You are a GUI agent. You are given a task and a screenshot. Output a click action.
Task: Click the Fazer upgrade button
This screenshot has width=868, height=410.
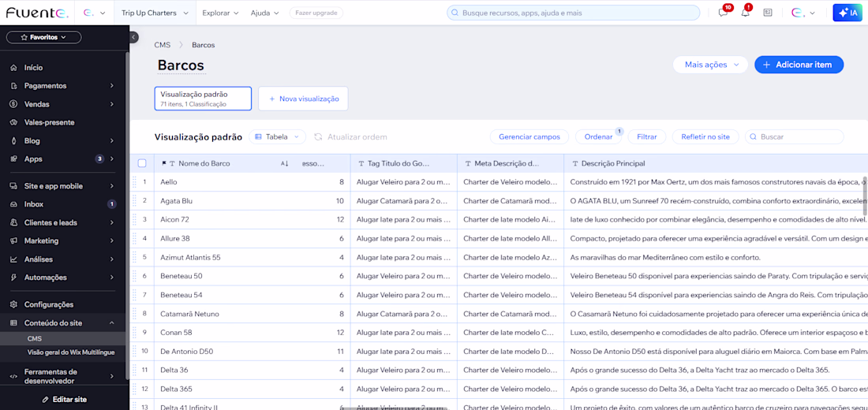pos(316,12)
